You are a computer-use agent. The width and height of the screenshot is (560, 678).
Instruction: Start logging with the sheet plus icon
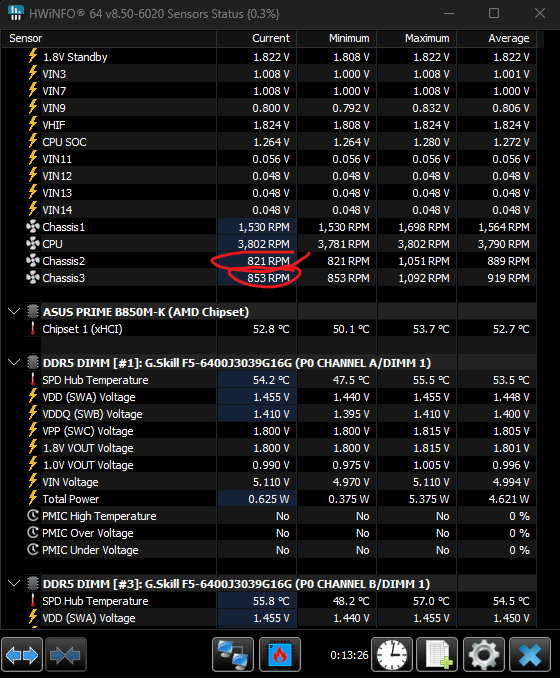coord(438,655)
